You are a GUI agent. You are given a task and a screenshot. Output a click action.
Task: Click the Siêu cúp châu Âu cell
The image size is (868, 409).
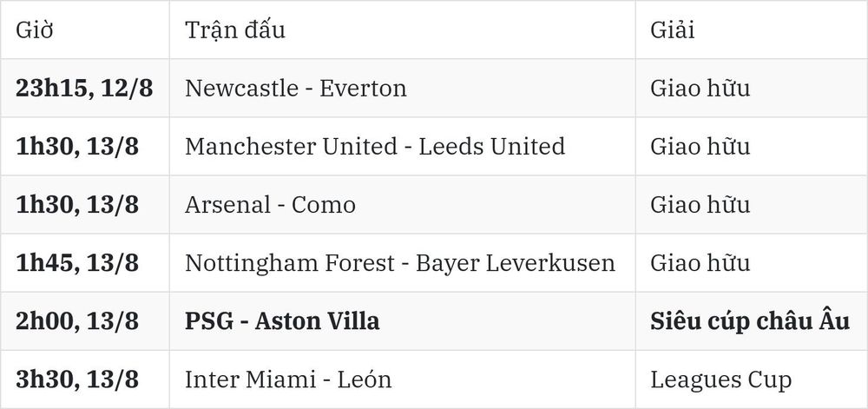(x=750, y=321)
